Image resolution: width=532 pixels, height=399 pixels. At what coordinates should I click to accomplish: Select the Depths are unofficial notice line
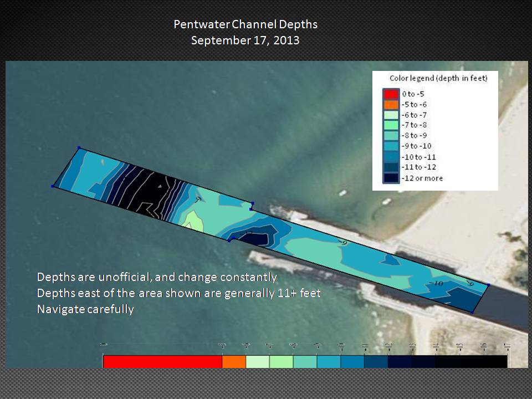click(x=156, y=277)
